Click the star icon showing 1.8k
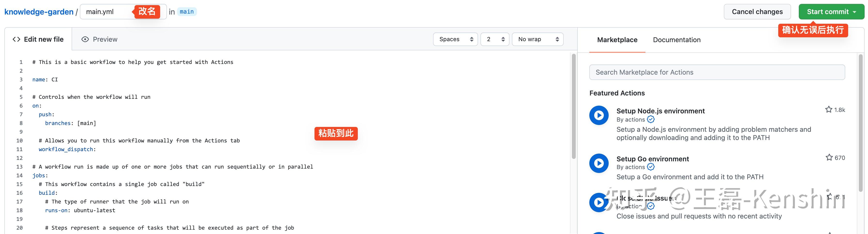This screenshot has height=234, width=868. (x=829, y=109)
